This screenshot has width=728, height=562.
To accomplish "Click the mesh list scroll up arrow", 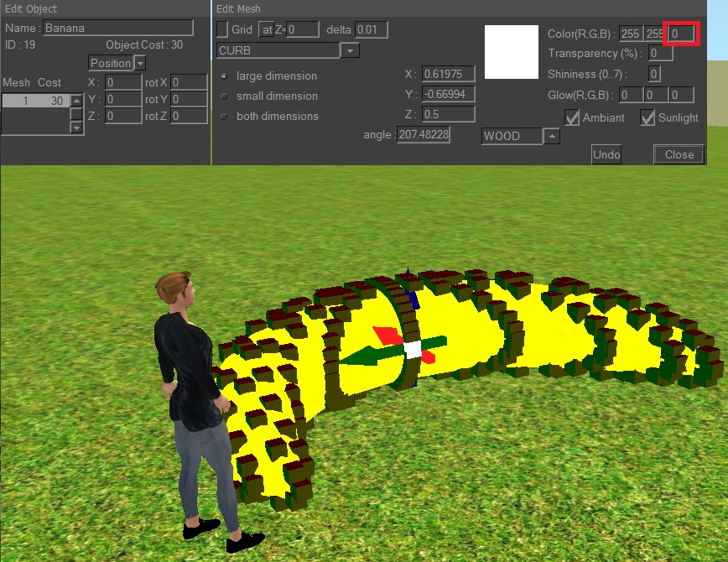I will (76, 100).
